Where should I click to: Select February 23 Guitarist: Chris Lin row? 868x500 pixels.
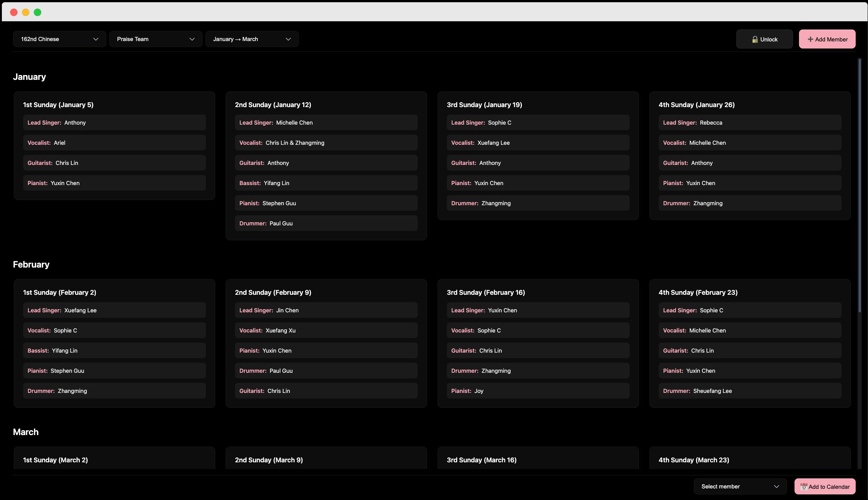pyautogui.click(x=750, y=350)
